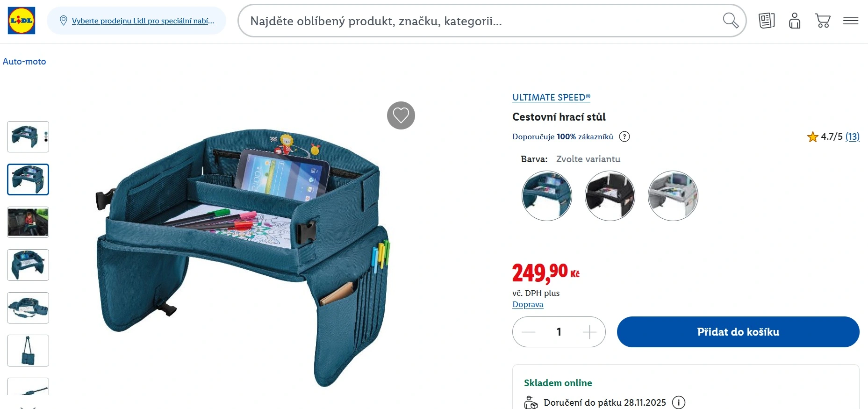The image size is (868, 409).
Task: Open the Auto-moto breadcrumb
Action: pyautogui.click(x=24, y=61)
